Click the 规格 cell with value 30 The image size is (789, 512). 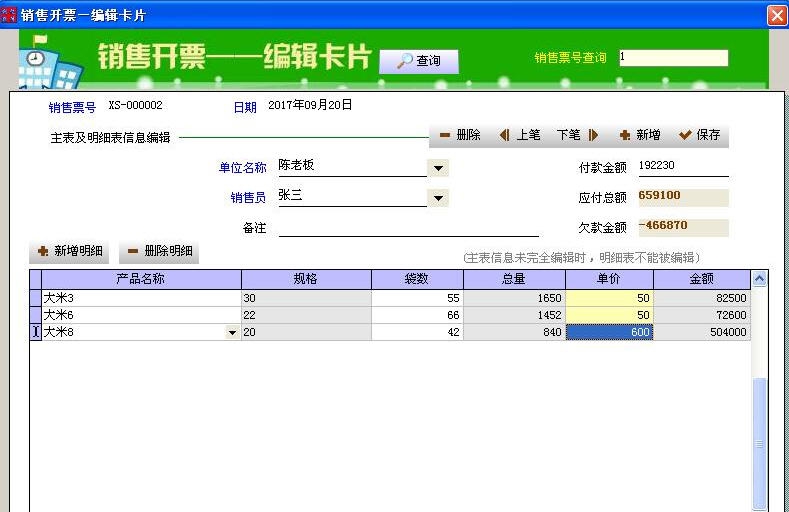click(306, 298)
